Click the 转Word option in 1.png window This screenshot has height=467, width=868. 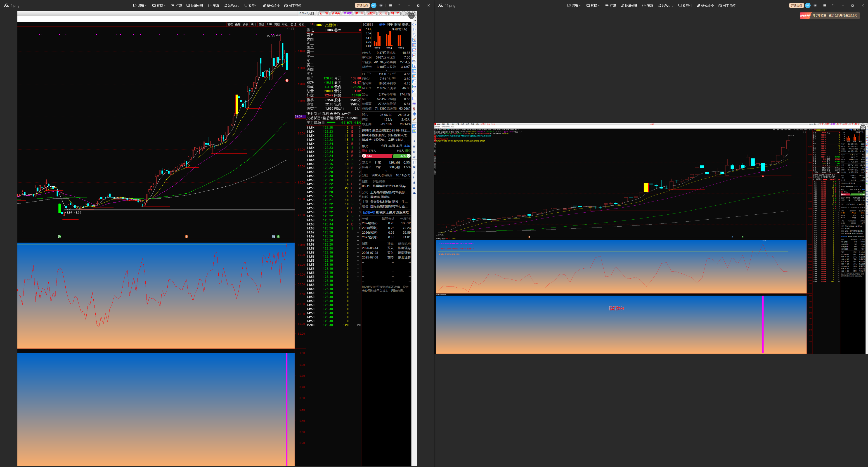coord(231,5)
